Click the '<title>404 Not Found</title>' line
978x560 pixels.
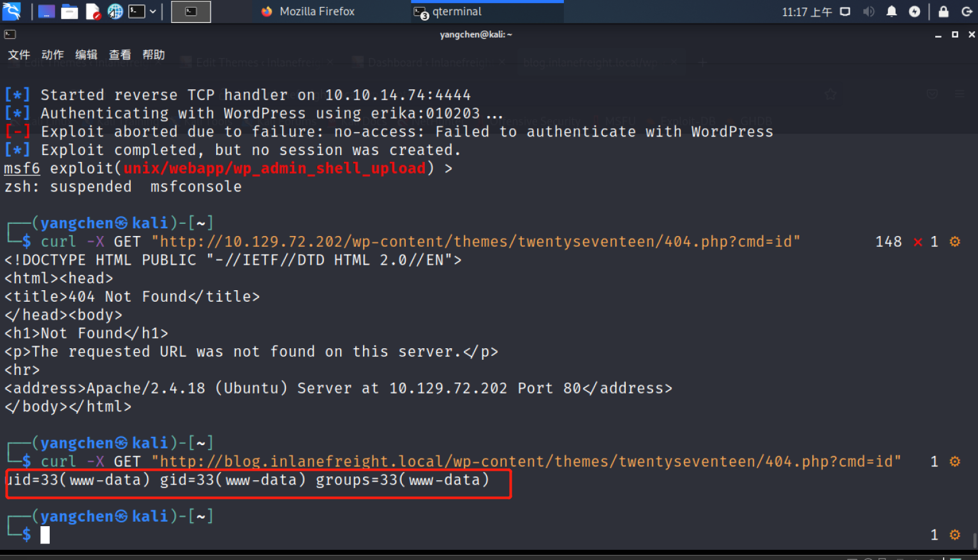132,297
